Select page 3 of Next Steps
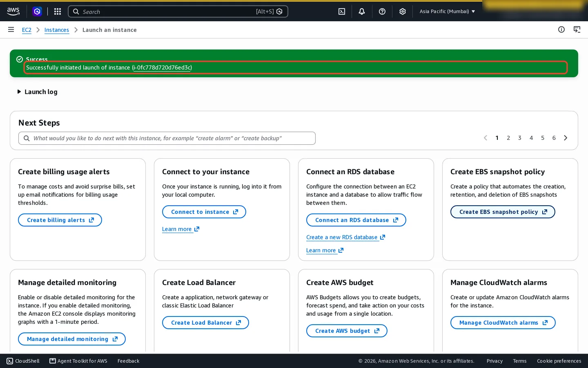The image size is (588, 368). pos(520,138)
